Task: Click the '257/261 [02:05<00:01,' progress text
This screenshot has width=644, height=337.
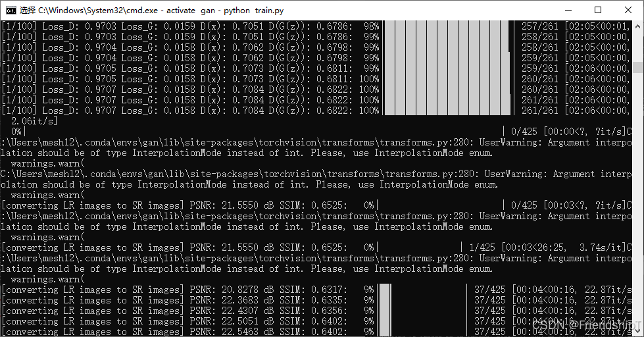Action: coord(576,26)
